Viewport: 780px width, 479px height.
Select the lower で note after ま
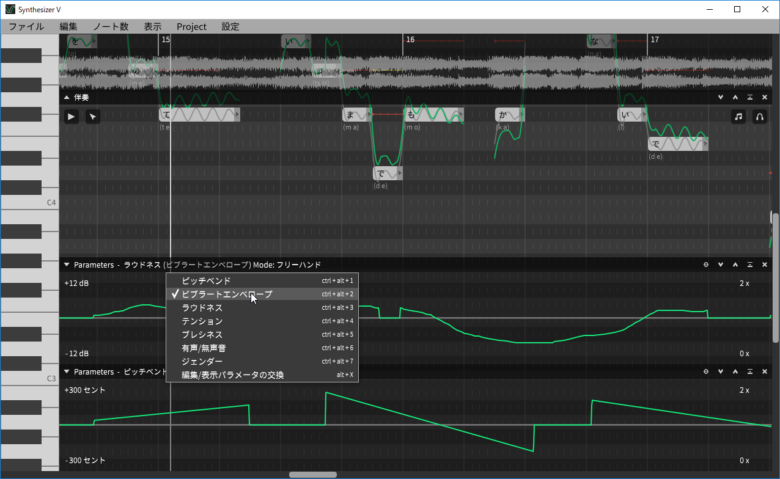click(x=388, y=174)
